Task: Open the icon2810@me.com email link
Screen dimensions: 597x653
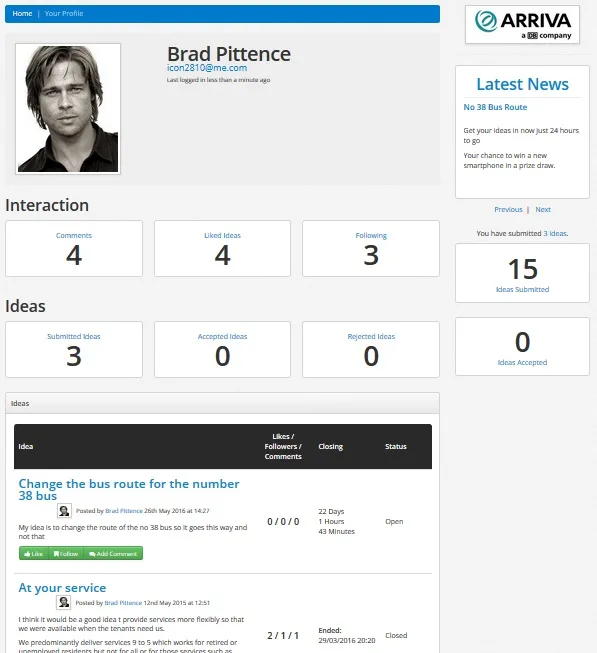Action: point(207,68)
